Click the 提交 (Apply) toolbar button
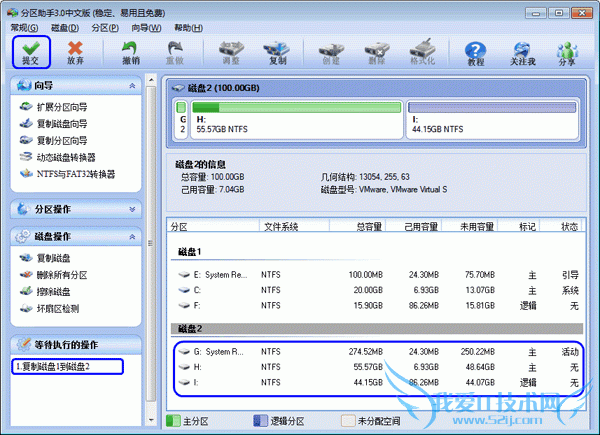Viewport: 600px width, 435px height. tap(31, 52)
